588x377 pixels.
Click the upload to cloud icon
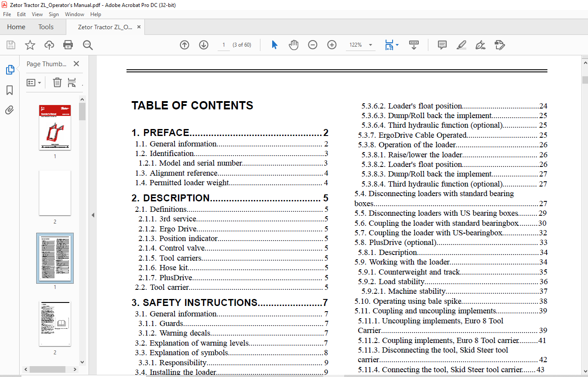click(49, 45)
